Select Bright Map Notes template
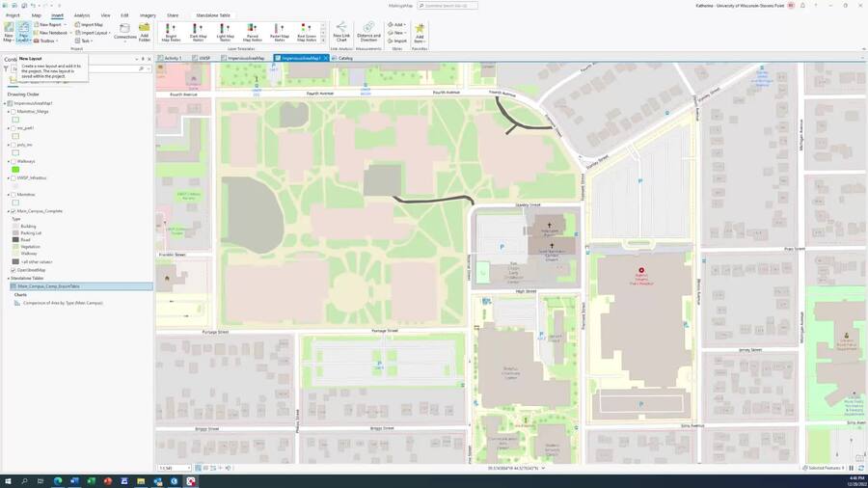This screenshot has height=488, width=868. [x=171, y=33]
